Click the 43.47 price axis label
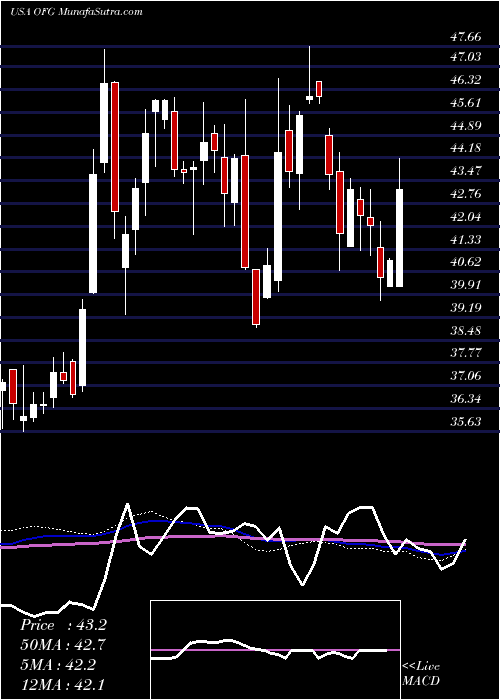Viewport: 500px width, 700px height. pyautogui.click(x=466, y=171)
